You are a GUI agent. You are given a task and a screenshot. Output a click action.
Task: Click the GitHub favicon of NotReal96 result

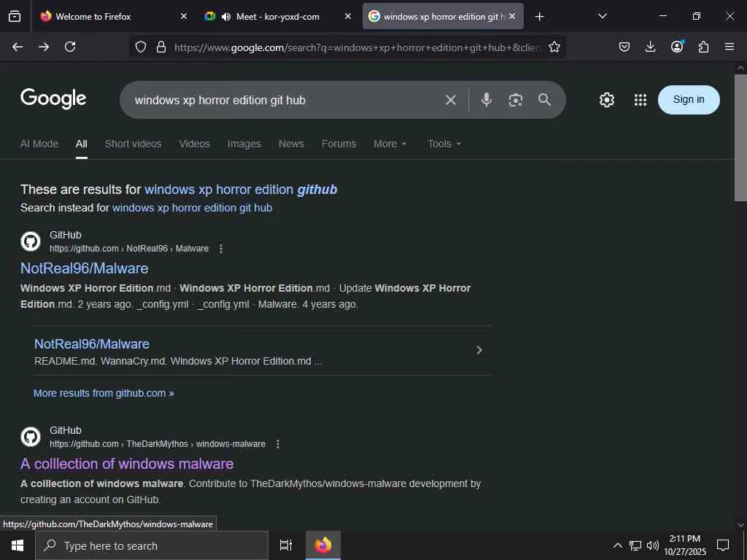pyautogui.click(x=31, y=241)
